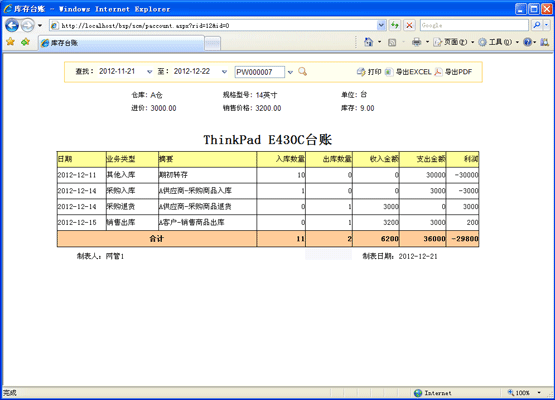Click the 入库数量 column header
555x400 pixels.
(x=281, y=159)
